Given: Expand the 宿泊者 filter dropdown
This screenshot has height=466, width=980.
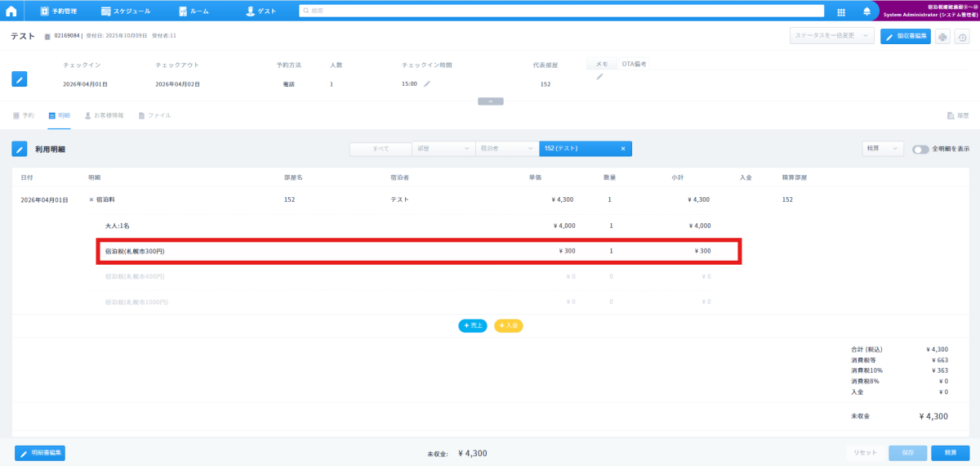Looking at the screenshot, I should click(x=506, y=149).
